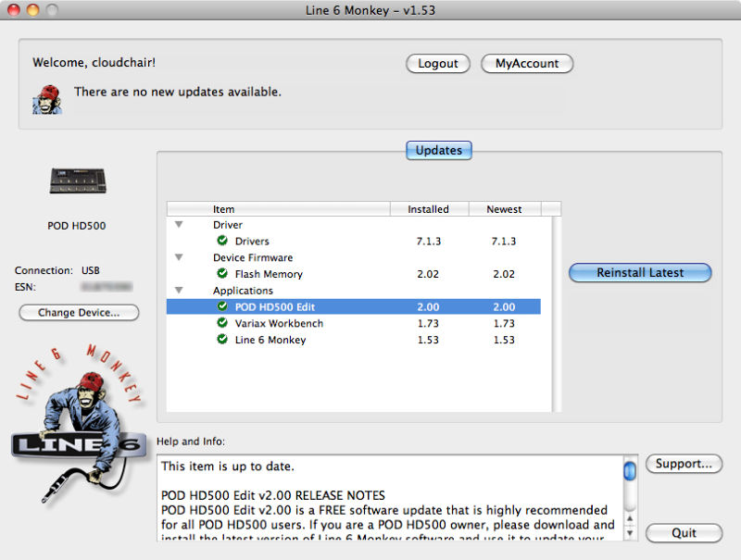Collapse the Driver group triangle

(179, 225)
